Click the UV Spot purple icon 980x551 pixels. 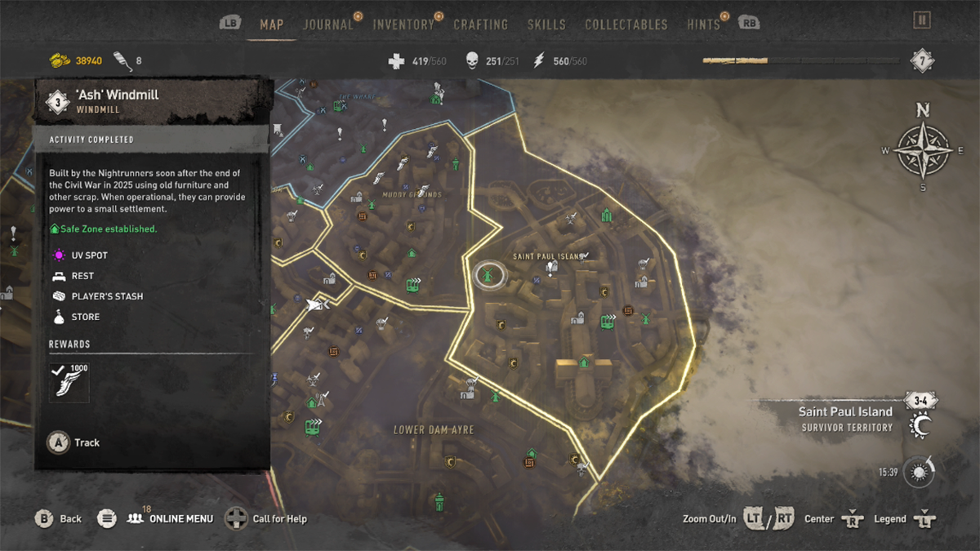57,256
